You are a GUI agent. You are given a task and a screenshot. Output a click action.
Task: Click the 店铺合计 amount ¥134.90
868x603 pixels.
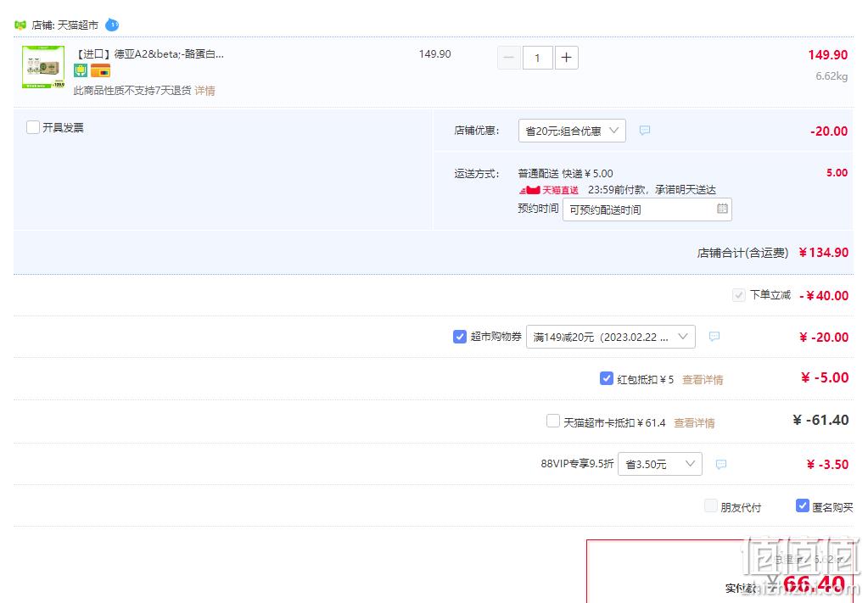tap(823, 252)
